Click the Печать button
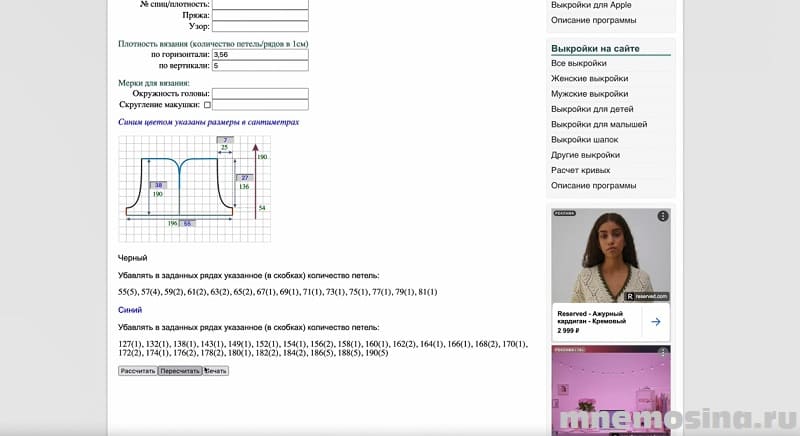The image size is (800, 436). (x=215, y=371)
